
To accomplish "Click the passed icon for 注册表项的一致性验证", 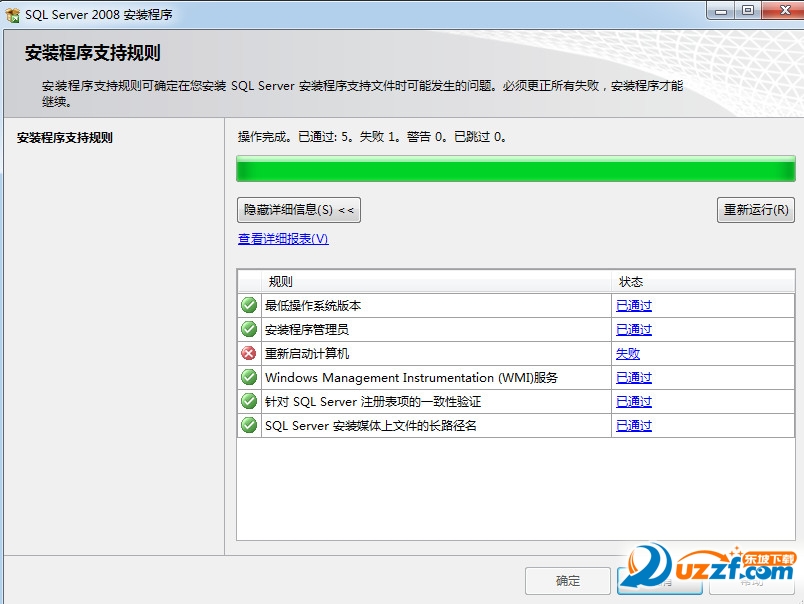I will [249, 401].
